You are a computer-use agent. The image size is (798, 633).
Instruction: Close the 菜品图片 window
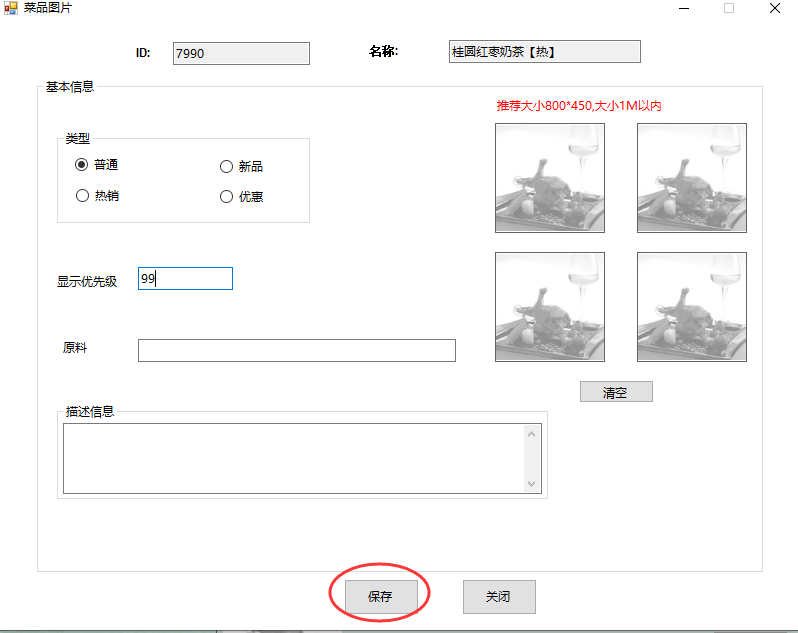click(x=775, y=8)
